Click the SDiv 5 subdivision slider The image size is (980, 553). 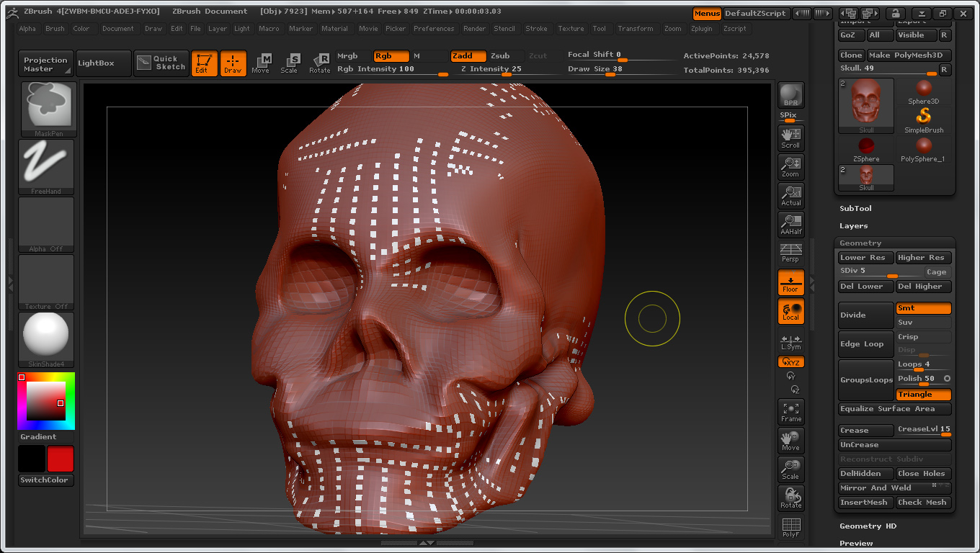point(881,272)
